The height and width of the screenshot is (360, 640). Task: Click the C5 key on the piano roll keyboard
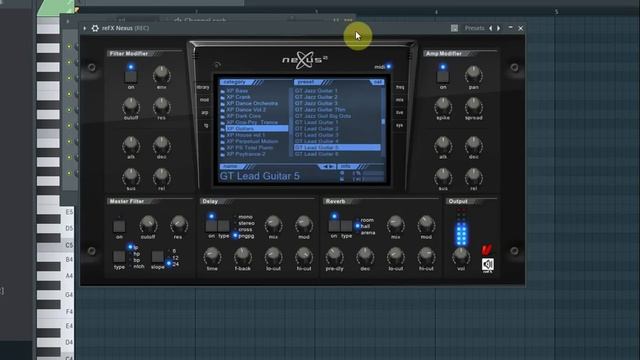[55, 245]
